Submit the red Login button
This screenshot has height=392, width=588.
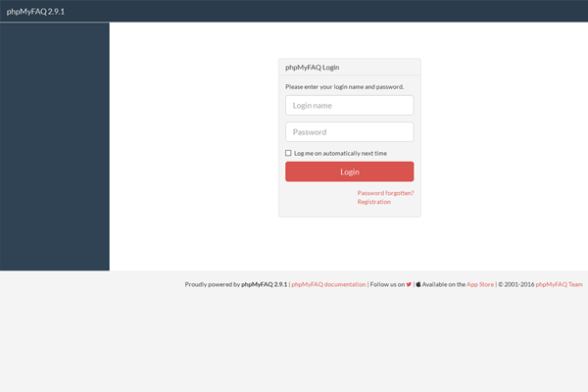(x=350, y=171)
